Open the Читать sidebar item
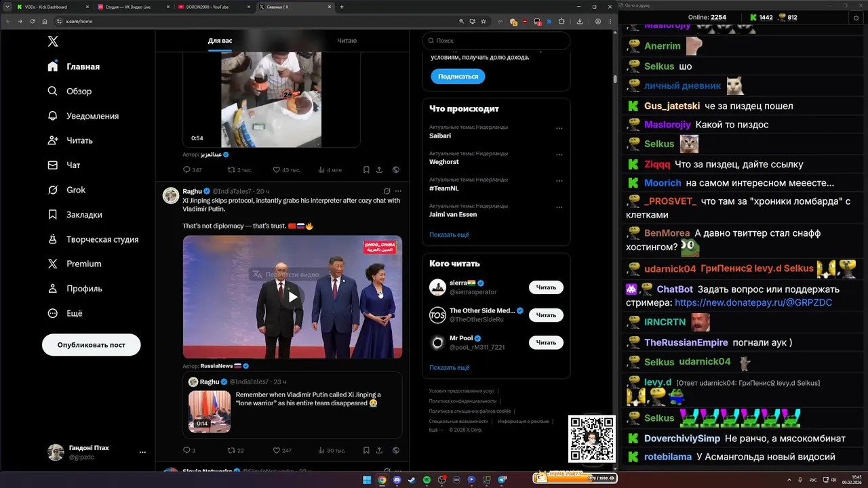868x488 pixels. click(x=71, y=140)
